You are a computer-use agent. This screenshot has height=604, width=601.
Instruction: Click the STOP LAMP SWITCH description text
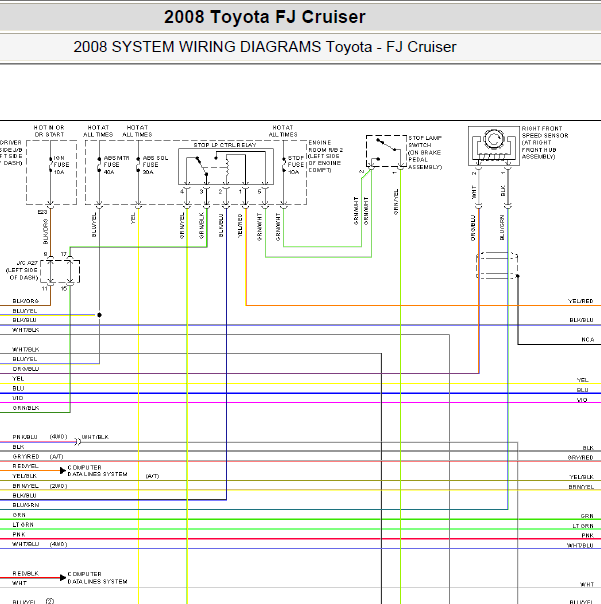(x=425, y=153)
